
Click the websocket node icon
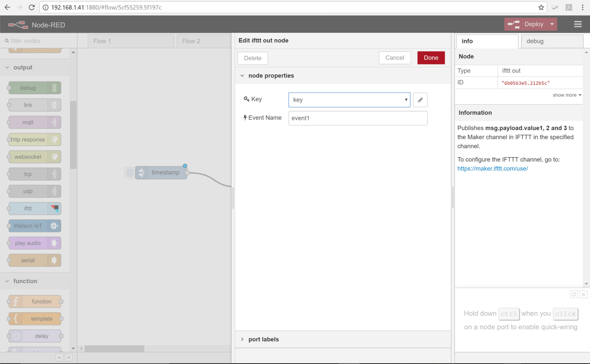[54, 157]
